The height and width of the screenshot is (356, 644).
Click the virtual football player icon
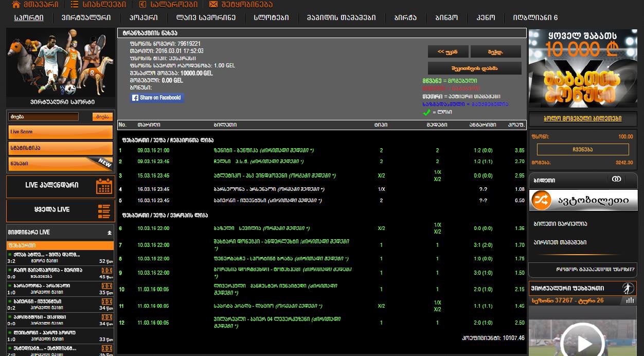pos(628,288)
